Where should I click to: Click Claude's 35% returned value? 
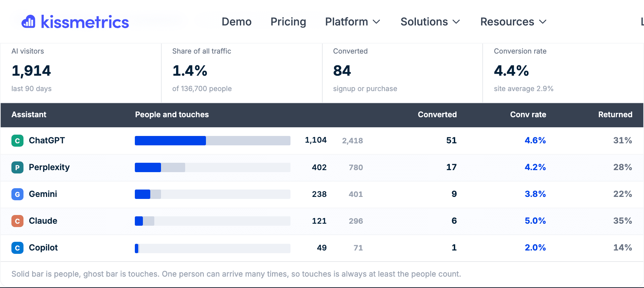pyautogui.click(x=623, y=221)
